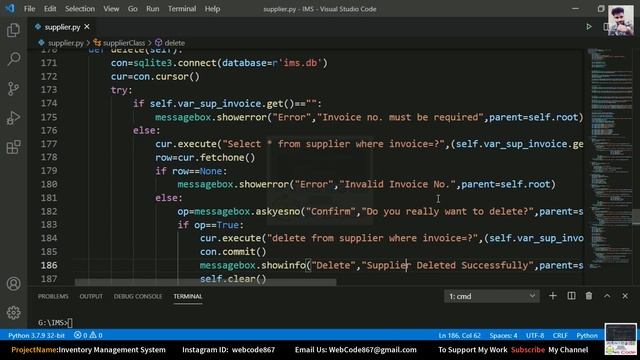
Task: Click 'con.commit()' on line 185
Action: [x=233, y=252]
